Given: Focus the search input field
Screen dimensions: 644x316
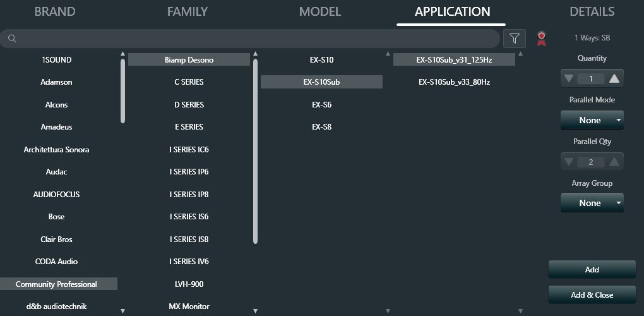Looking at the screenshot, I should click(250, 39).
